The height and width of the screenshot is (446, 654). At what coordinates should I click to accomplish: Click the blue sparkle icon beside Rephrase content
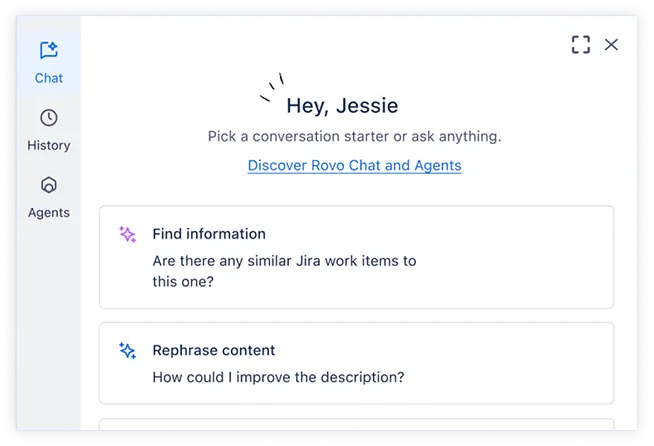(x=127, y=350)
